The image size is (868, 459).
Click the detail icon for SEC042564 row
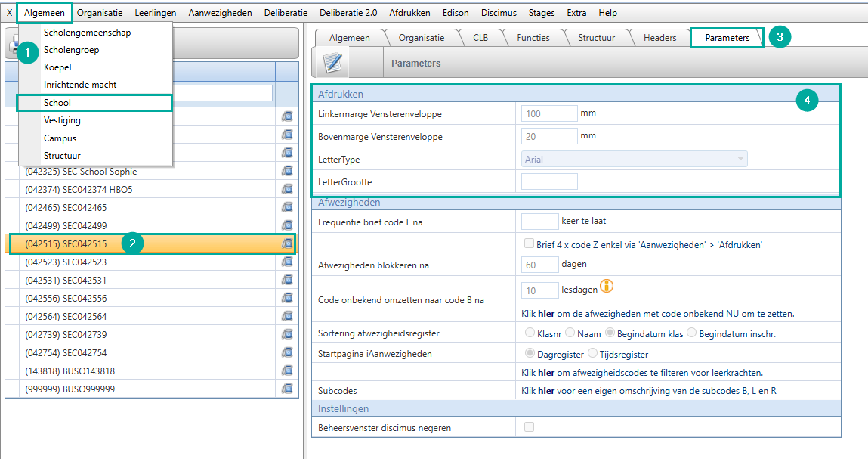(287, 316)
